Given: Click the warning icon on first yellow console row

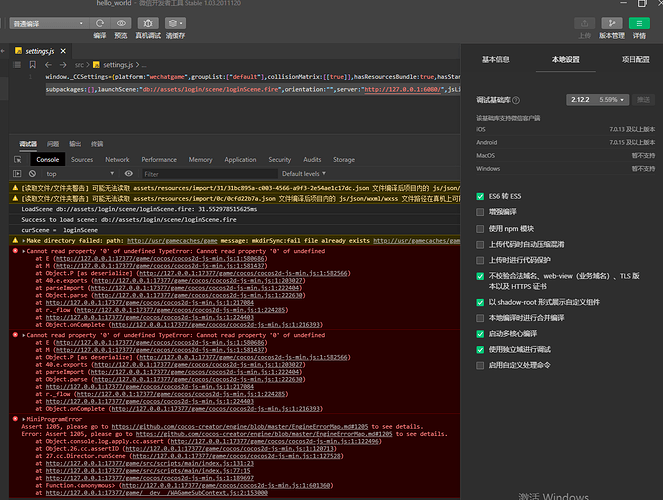Looking at the screenshot, I should [15, 188].
